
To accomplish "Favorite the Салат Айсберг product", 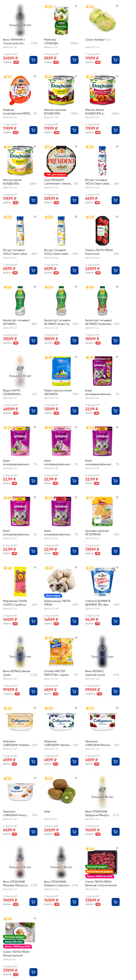I will click(117, 6).
